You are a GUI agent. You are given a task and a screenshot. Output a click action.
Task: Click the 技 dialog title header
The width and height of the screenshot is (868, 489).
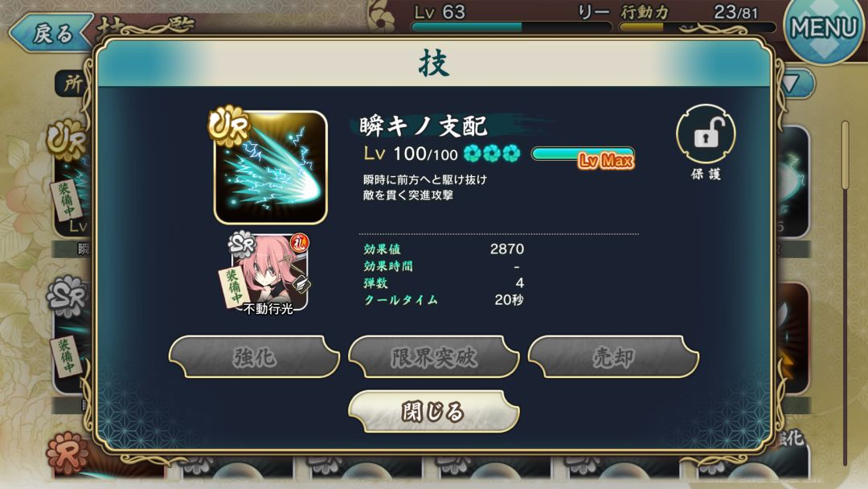tap(433, 63)
